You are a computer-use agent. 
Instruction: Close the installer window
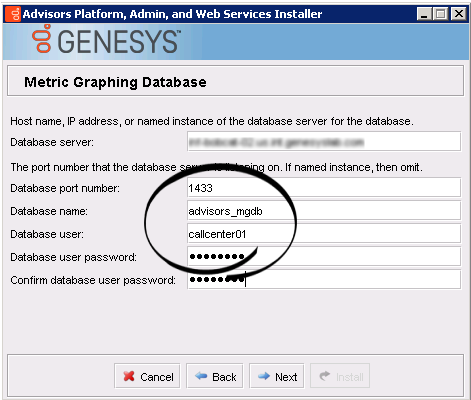459,14
